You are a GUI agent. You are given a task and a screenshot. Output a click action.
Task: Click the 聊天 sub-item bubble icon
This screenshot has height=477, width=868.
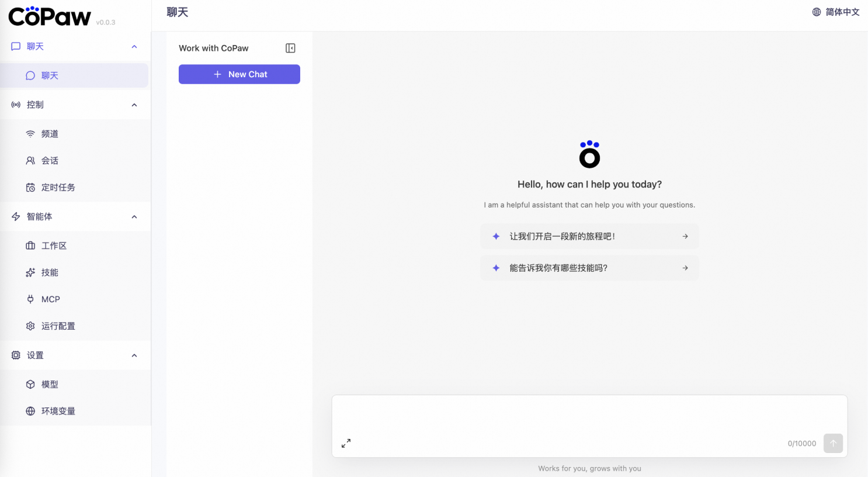point(30,75)
